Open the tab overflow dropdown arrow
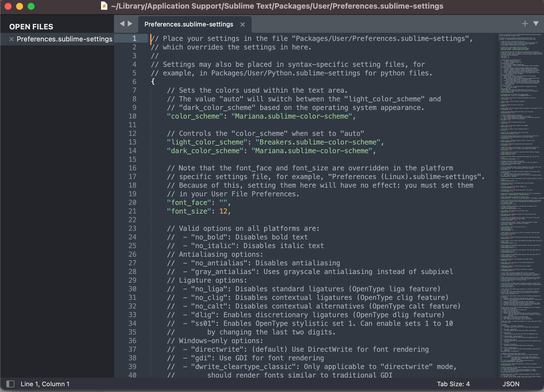544x392 pixels. [536, 23]
